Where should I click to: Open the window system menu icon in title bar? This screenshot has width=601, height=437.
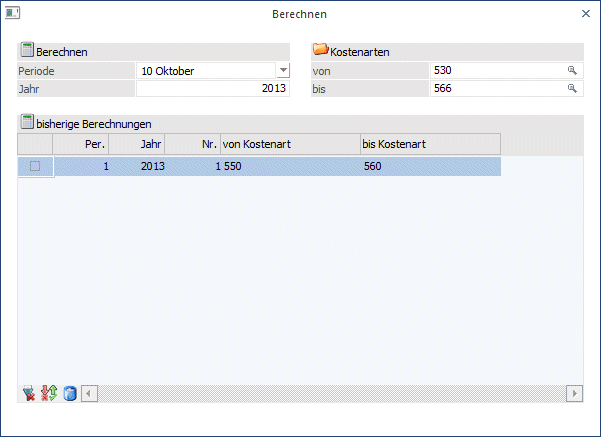point(14,14)
